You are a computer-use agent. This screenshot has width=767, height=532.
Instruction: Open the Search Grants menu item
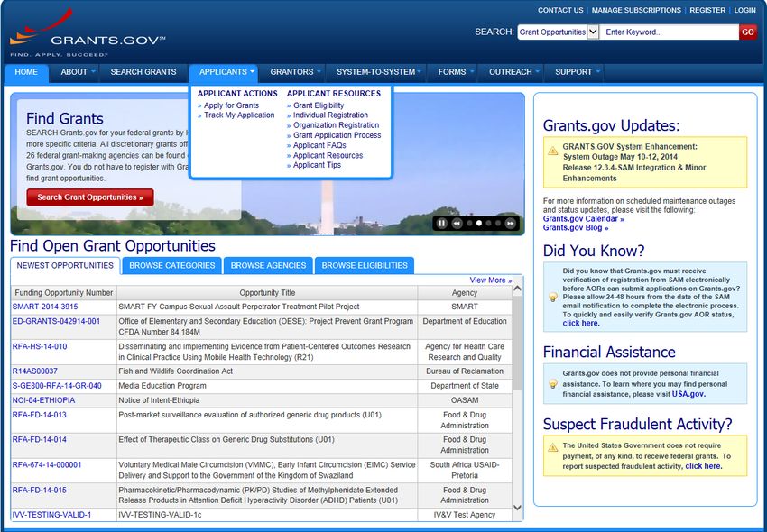pos(143,72)
